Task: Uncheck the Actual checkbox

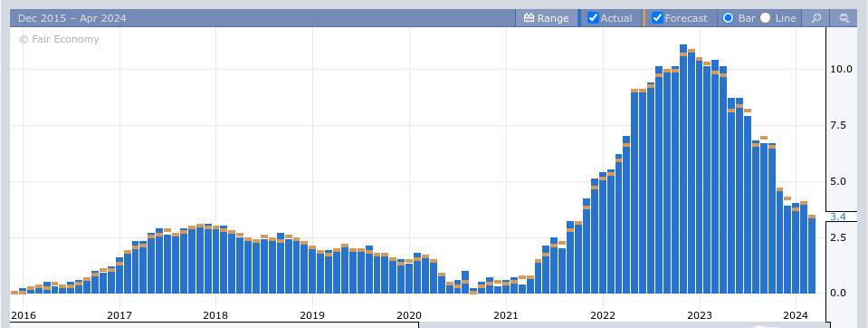Action: [x=593, y=18]
